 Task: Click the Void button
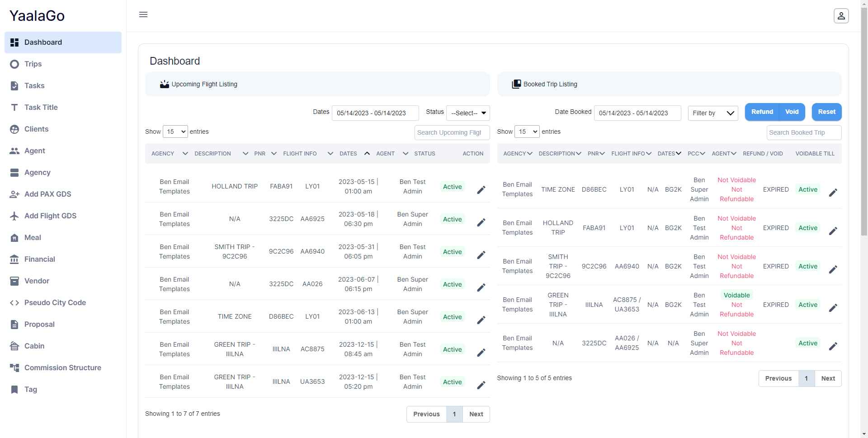tap(792, 112)
